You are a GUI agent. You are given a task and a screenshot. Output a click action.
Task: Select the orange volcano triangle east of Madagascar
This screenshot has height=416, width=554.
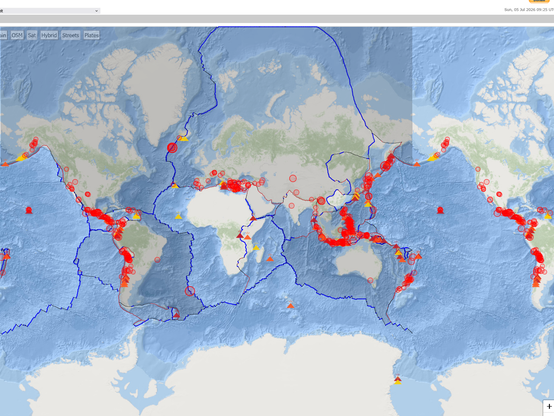coord(270,259)
